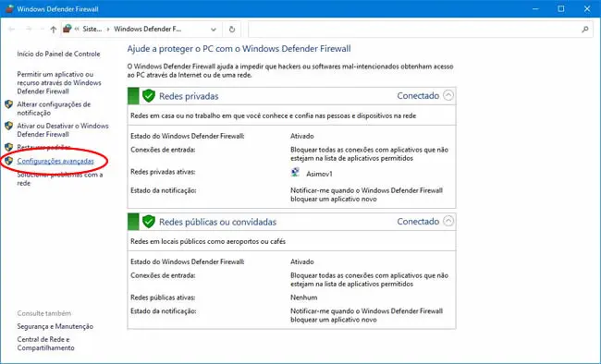Image resolution: width=601 pixels, height=364 pixels.
Task: Maximize the Windows Defender Firewall window
Action: tap(560, 8)
